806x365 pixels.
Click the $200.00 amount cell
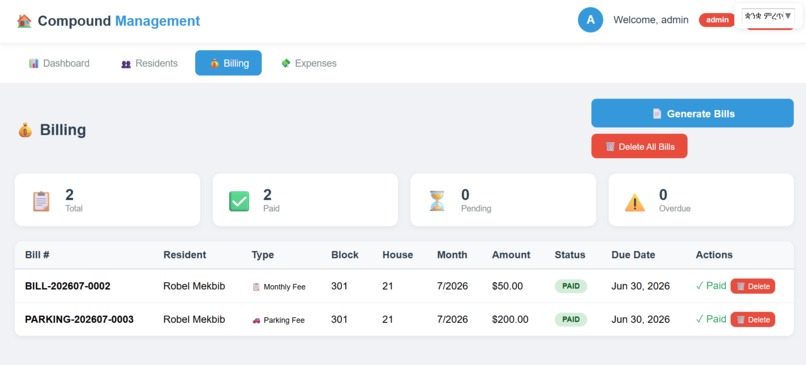(x=510, y=319)
